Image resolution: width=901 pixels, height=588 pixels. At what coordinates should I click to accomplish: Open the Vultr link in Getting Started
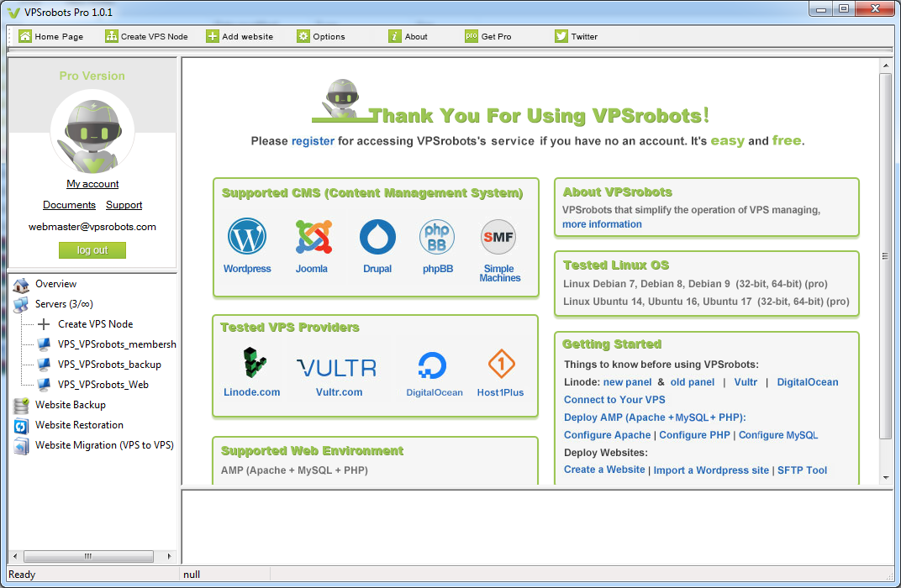[x=746, y=382]
